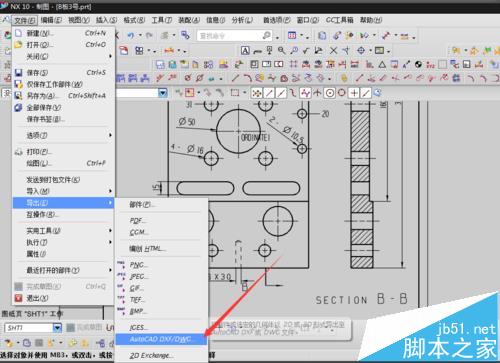The height and width of the screenshot is (363, 500).
Task: Expand 实用工具(U) submenu
Action: (63, 231)
